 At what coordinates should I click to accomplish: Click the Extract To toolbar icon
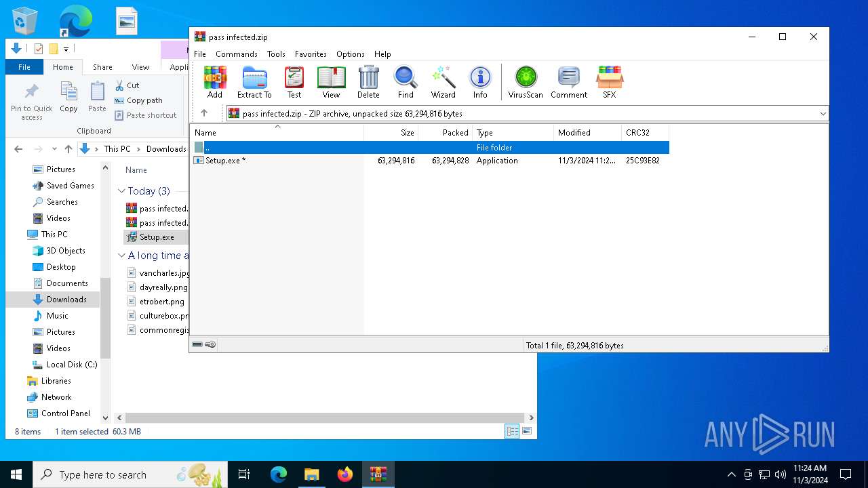[254, 83]
